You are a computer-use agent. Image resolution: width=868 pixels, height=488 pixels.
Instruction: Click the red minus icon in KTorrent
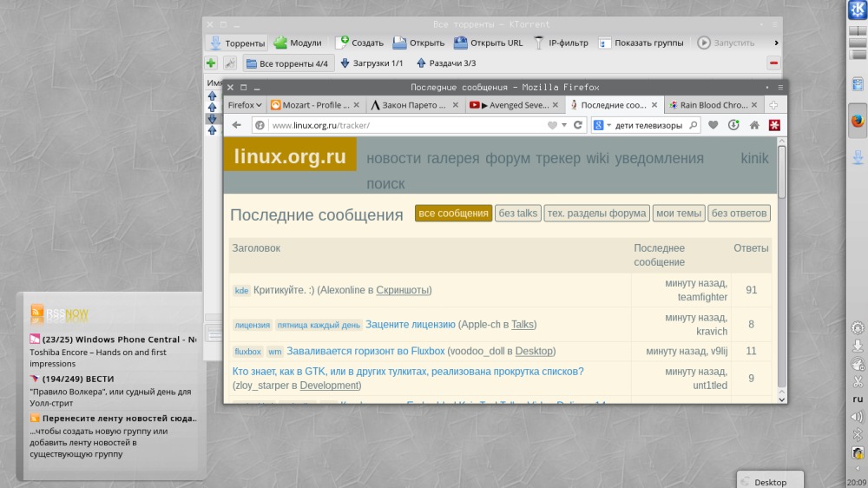coord(773,63)
